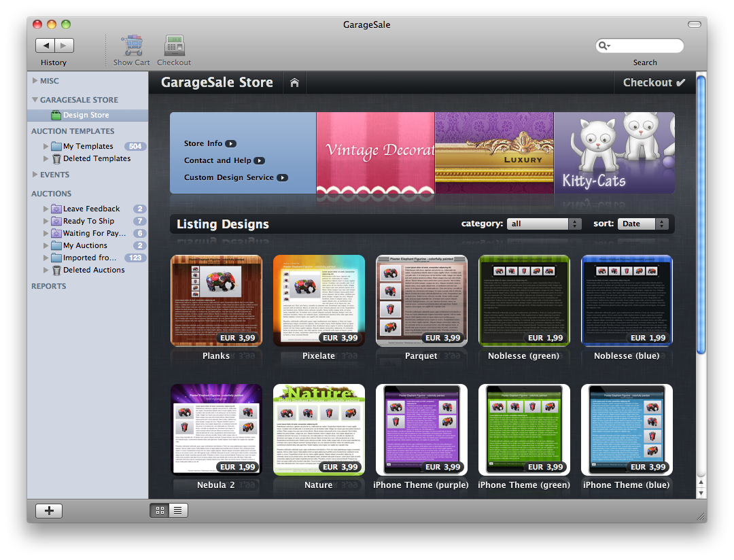Click the Store Info arrow icon
This screenshot has height=560, width=734.
coord(231,144)
